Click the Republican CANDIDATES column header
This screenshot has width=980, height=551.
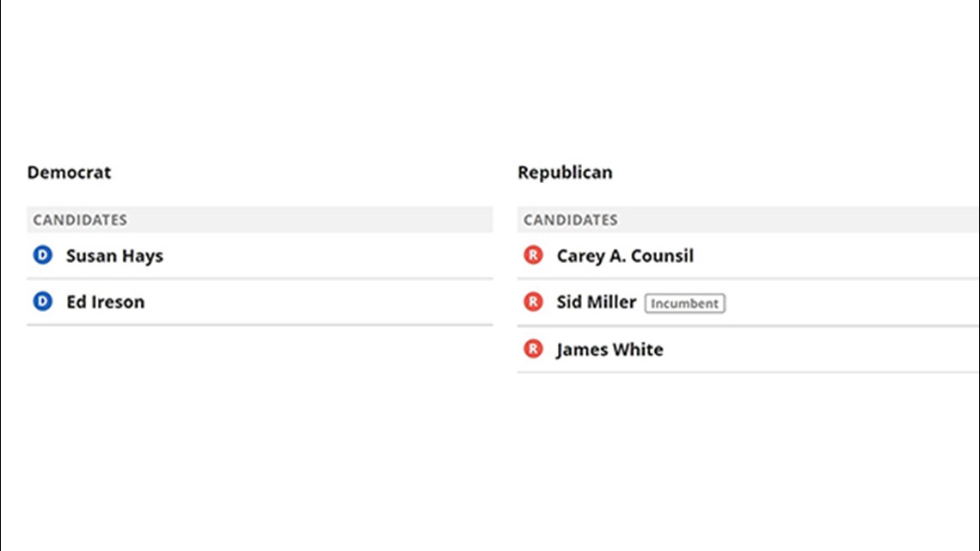(x=748, y=219)
